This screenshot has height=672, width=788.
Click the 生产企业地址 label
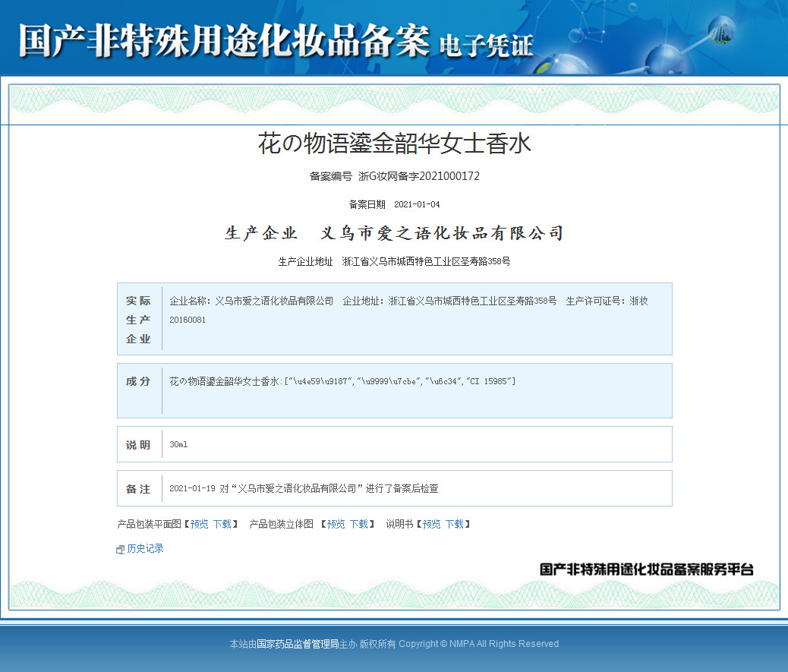pos(305,261)
